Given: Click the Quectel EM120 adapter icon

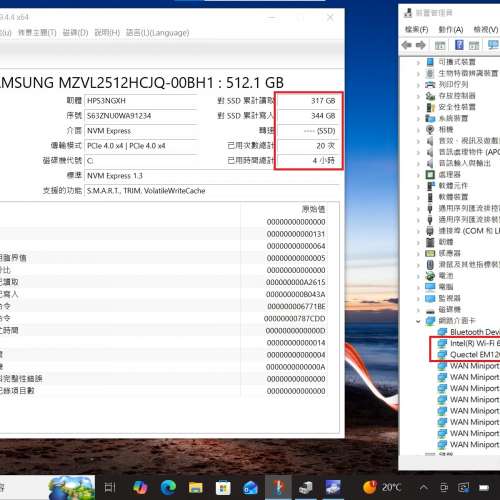Looking at the screenshot, I should (x=442, y=355).
